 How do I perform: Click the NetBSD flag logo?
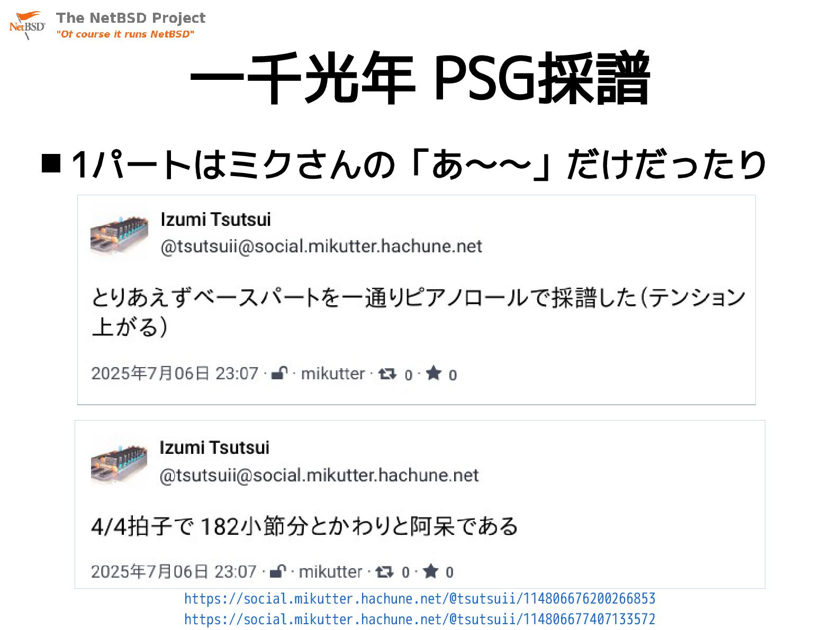coord(27,25)
